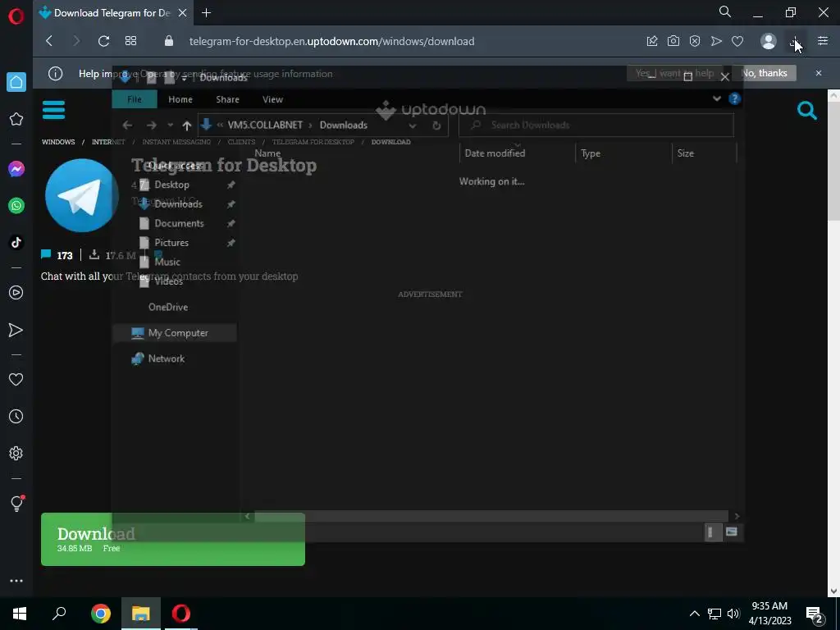Image resolution: width=840 pixels, height=630 pixels.
Task: Open Opera's home Speed Dial sidebar icon
Action: (16, 82)
